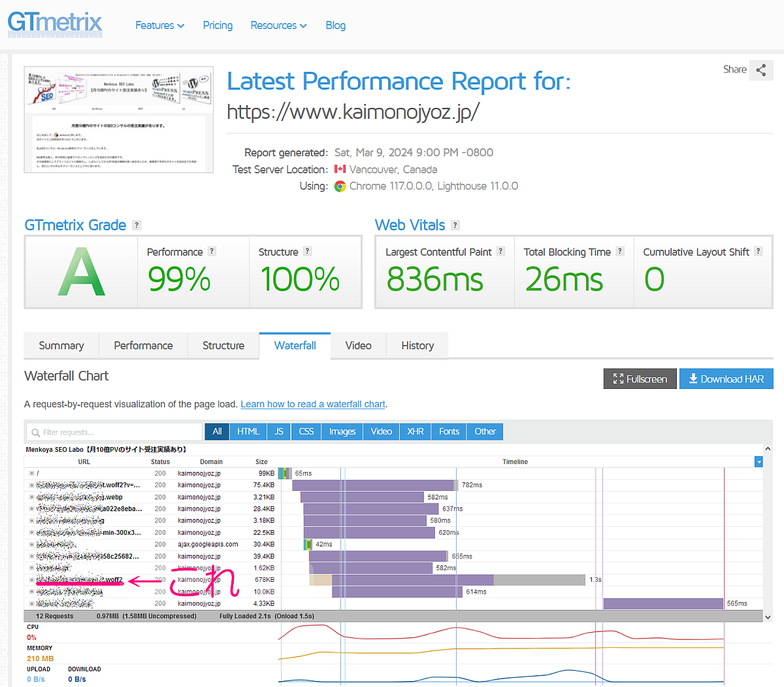Viewport: 784px width, 687px height.
Task: Filter requests by HTML
Action: pos(248,431)
